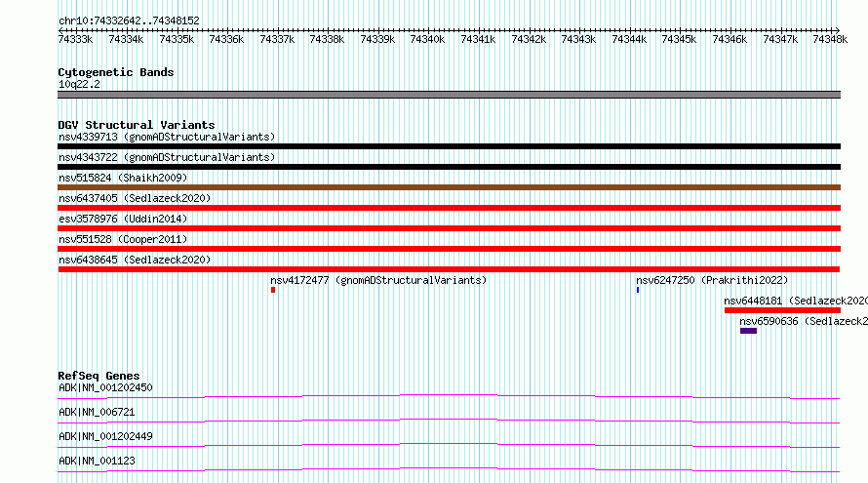Click the 74345k ruler tick label
Image resolution: width=868 pixels, height=483 pixels.
click(679, 39)
